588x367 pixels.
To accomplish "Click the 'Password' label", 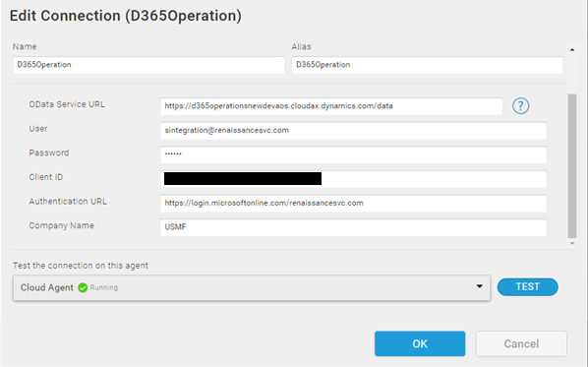I will [x=49, y=153].
